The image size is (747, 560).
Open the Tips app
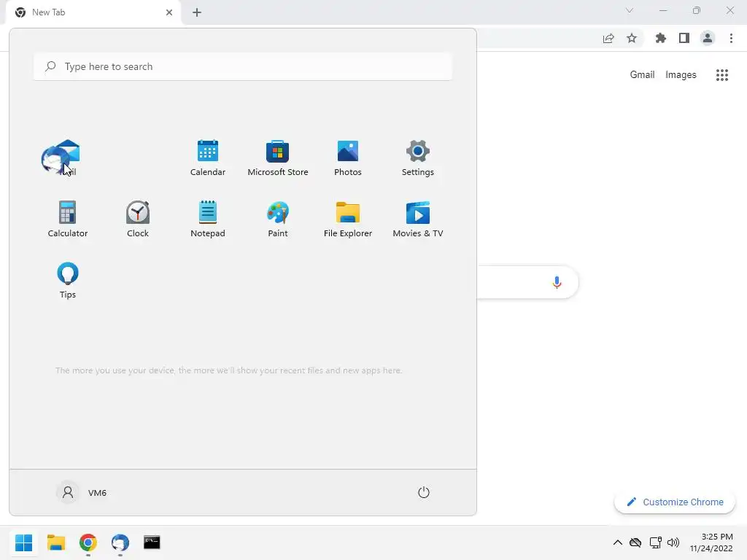tap(68, 280)
